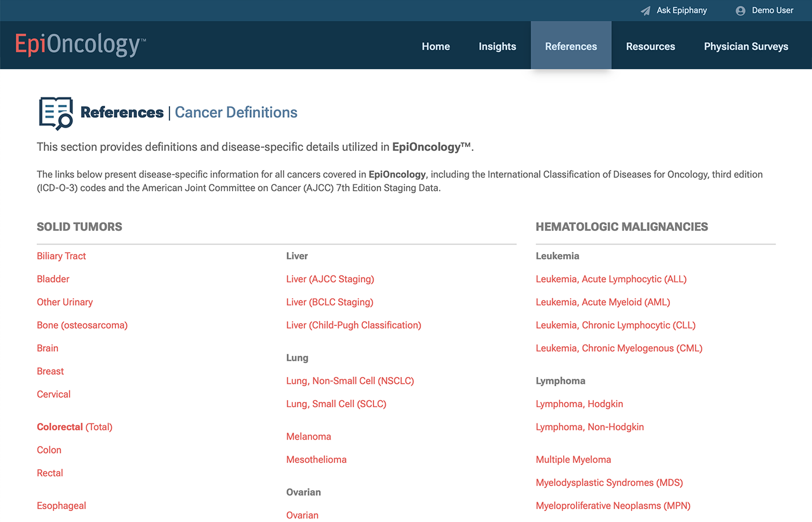Image resolution: width=812 pixels, height=522 pixels.
Task: Open the Resources menu
Action: pos(650,46)
